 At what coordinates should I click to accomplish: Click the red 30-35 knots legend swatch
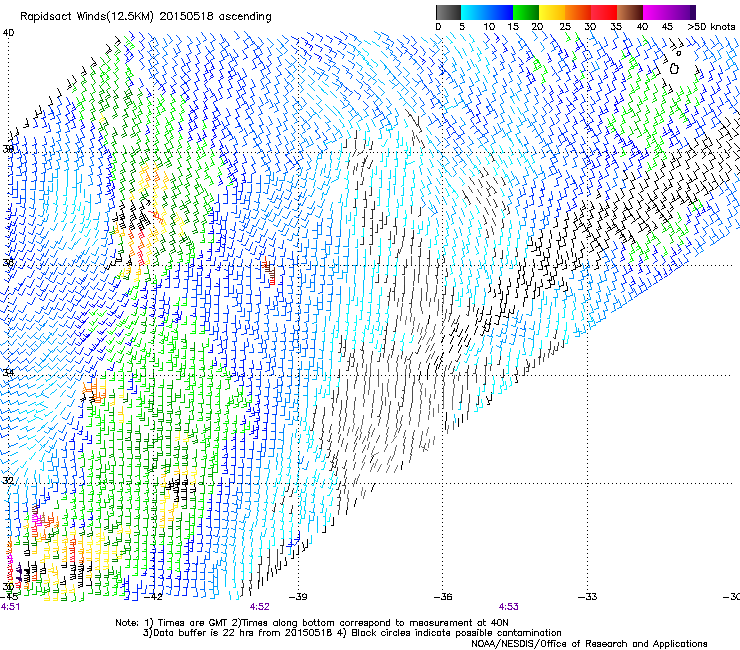click(x=604, y=12)
